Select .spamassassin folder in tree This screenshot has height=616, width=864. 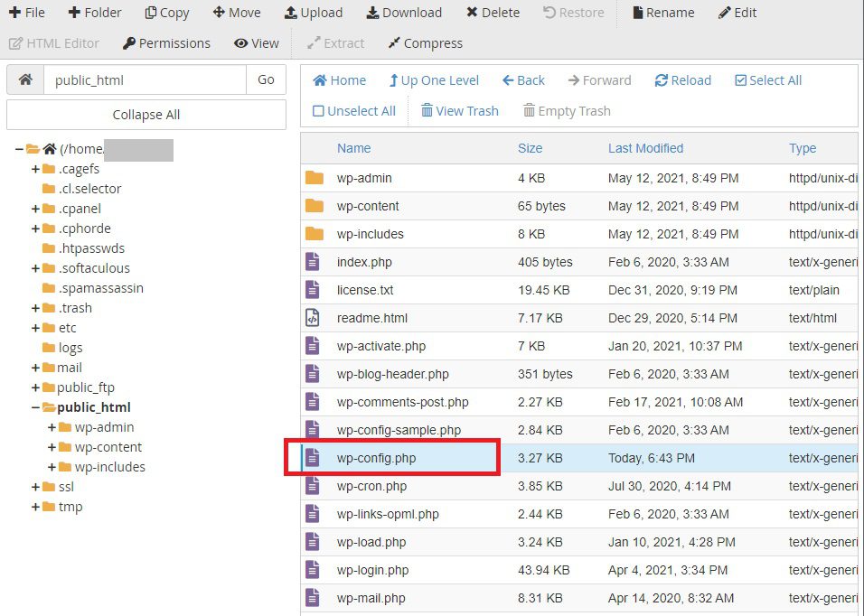pos(101,288)
